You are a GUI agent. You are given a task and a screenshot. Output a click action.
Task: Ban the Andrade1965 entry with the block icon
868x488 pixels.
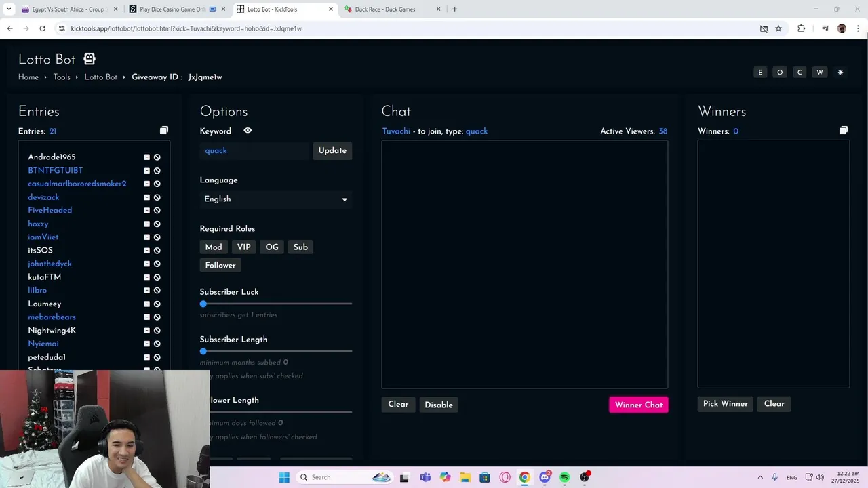click(x=157, y=157)
